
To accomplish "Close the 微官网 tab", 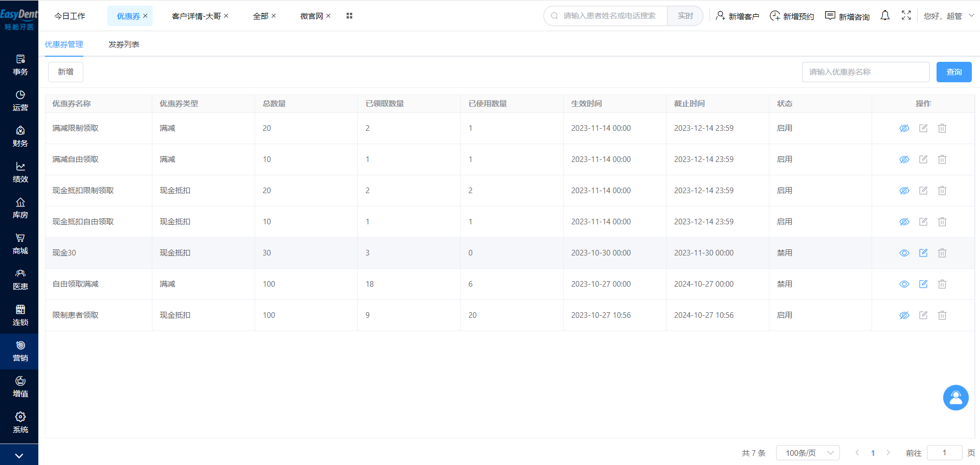I will click(x=328, y=16).
